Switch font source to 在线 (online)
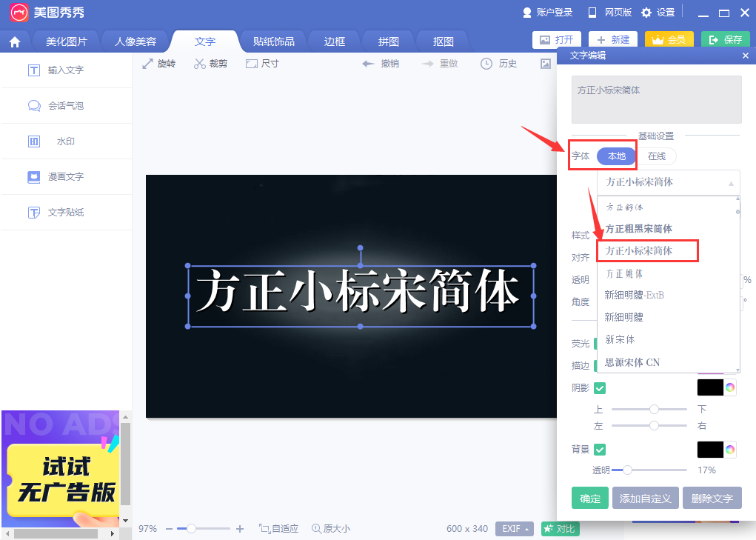Screen dimensions: 756x540 click(x=658, y=156)
